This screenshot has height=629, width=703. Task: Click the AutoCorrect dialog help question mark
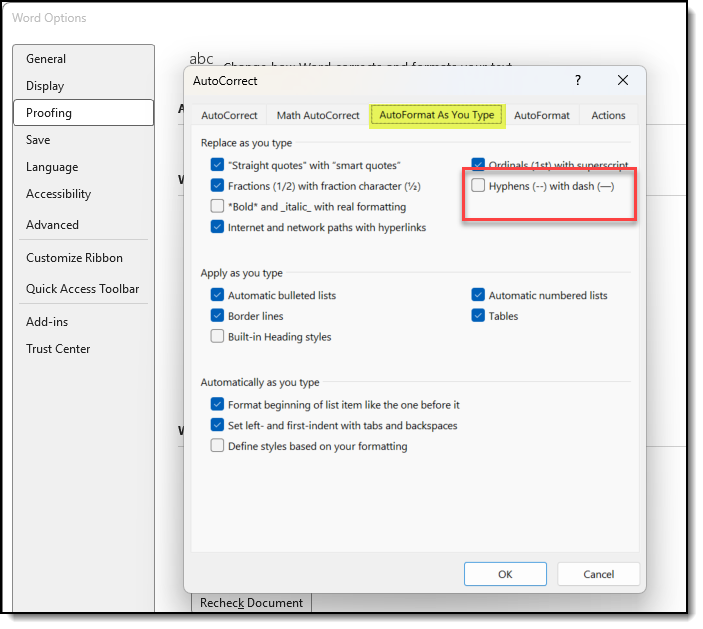coord(577,81)
